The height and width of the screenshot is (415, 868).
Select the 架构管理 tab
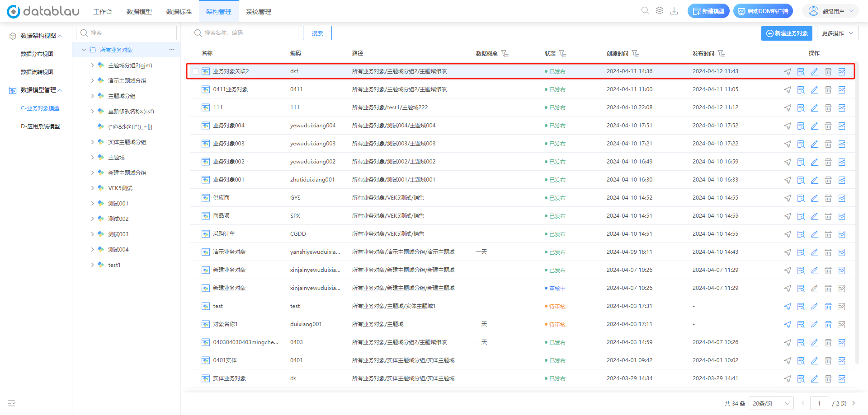(x=219, y=12)
